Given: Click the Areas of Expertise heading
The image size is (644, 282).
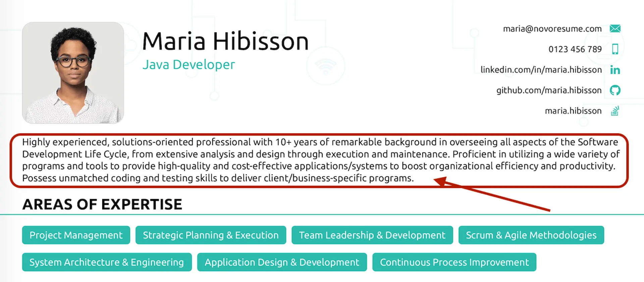Looking at the screenshot, I should (102, 204).
